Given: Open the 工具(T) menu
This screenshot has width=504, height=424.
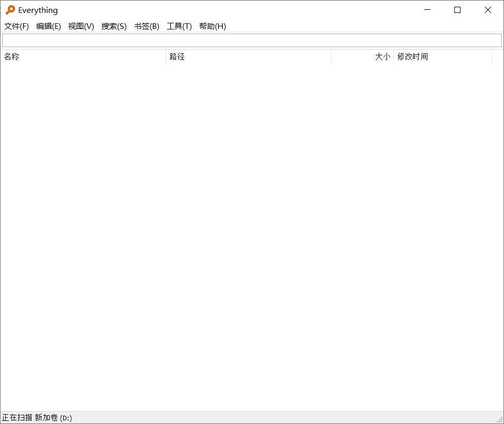Looking at the screenshot, I should (179, 26).
